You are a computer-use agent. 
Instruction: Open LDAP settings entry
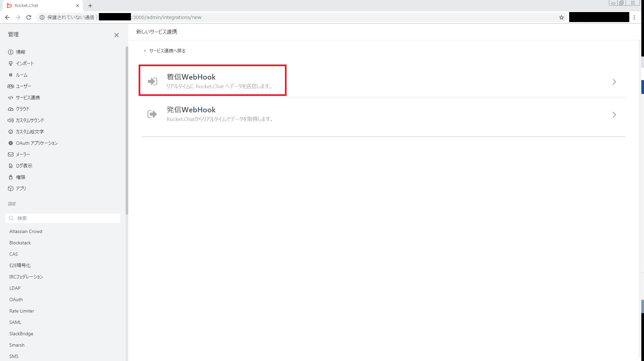click(15, 288)
